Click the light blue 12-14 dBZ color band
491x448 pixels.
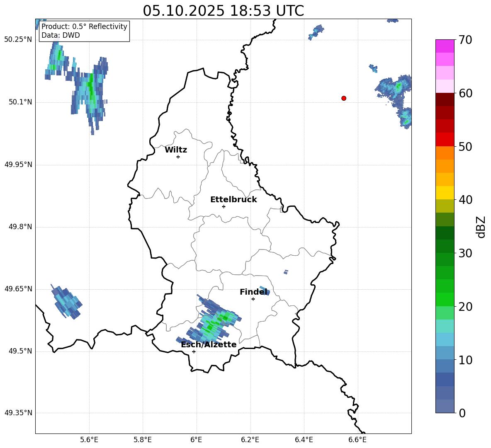click(445, 339)
